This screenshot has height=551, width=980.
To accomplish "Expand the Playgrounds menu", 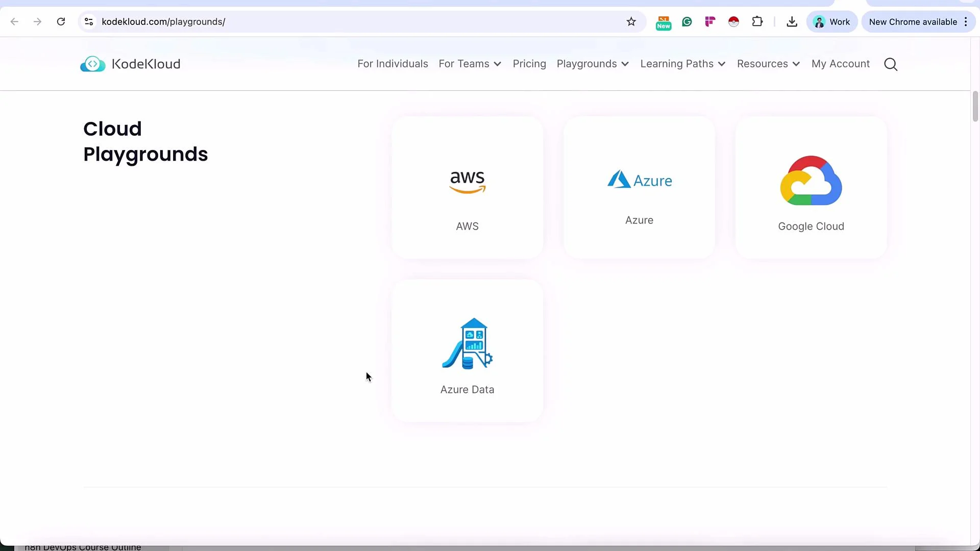I will 593,64.
